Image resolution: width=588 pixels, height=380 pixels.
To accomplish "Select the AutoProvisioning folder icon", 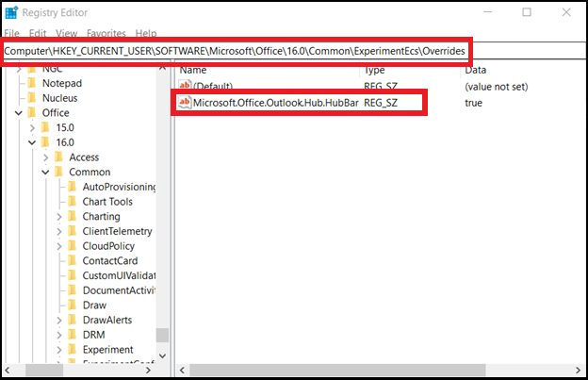I will 72,187.
